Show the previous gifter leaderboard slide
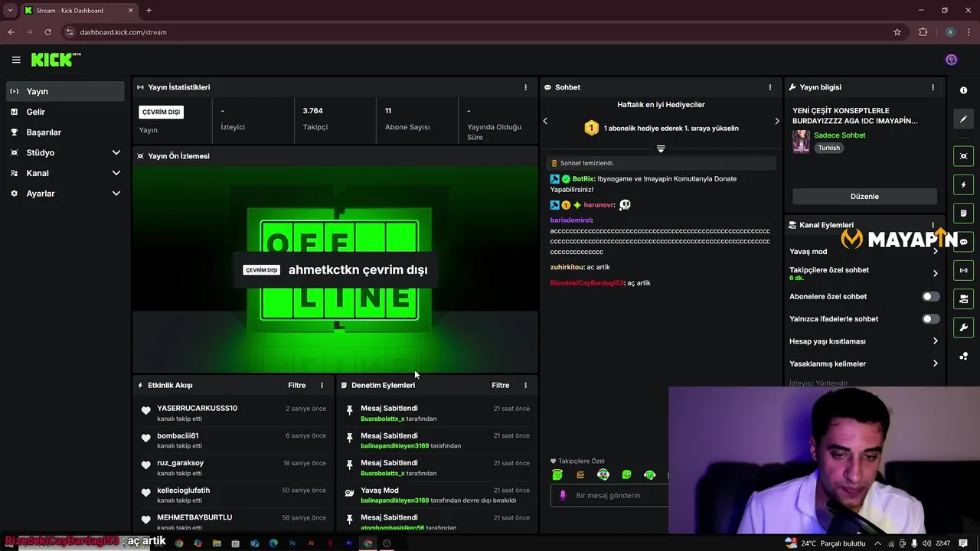 point(545,121)
